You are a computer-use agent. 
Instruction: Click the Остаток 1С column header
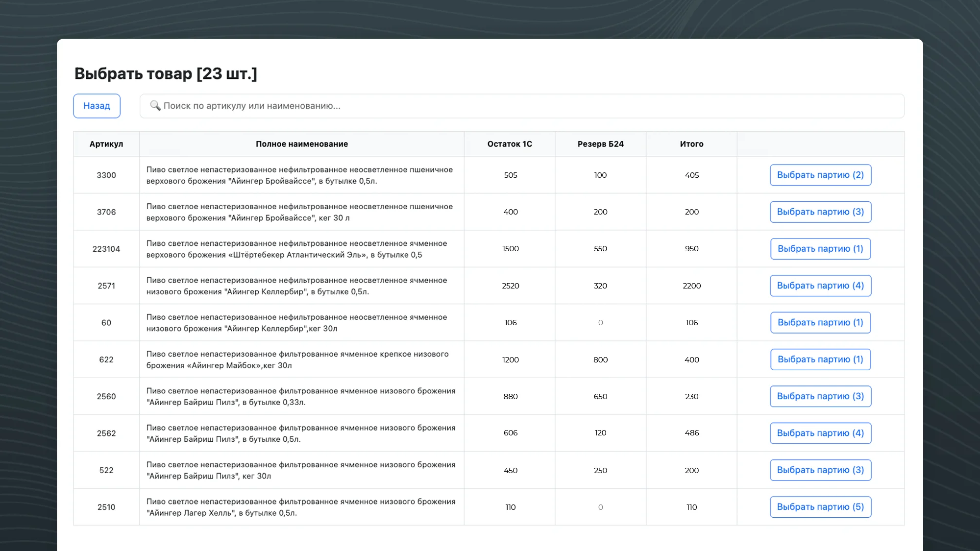510,144
